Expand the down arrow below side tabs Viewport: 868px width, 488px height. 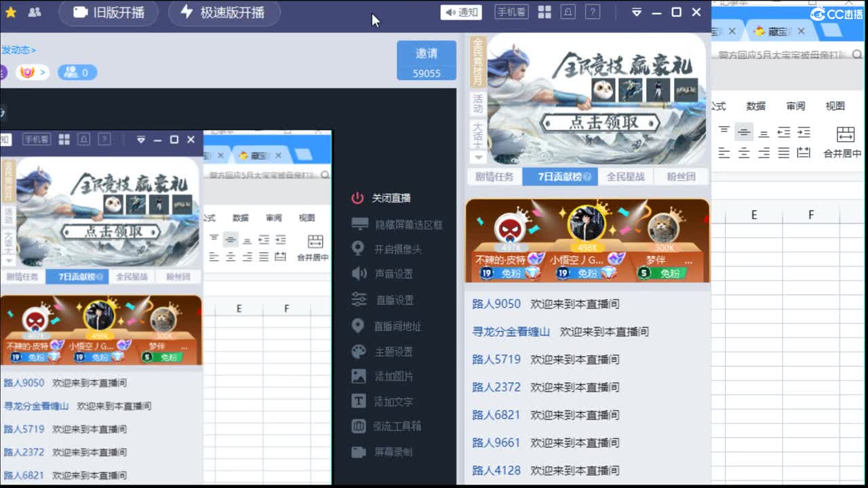tap(477, 157)
